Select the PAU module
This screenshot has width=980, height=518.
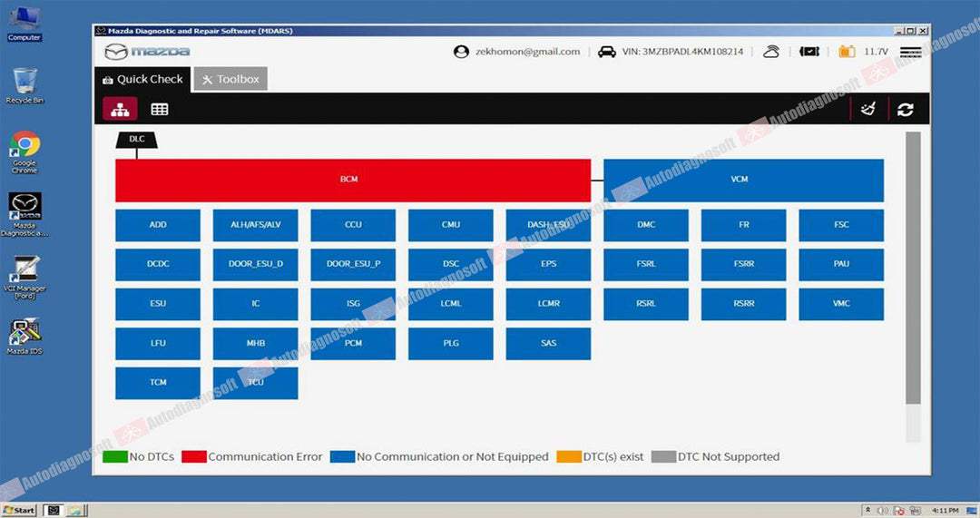[x=841, y=264]
